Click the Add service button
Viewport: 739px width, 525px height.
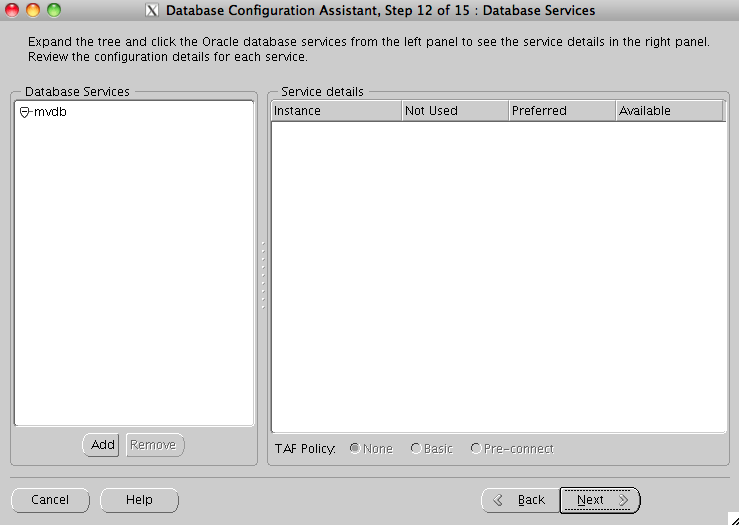click(x=103, y=445)
